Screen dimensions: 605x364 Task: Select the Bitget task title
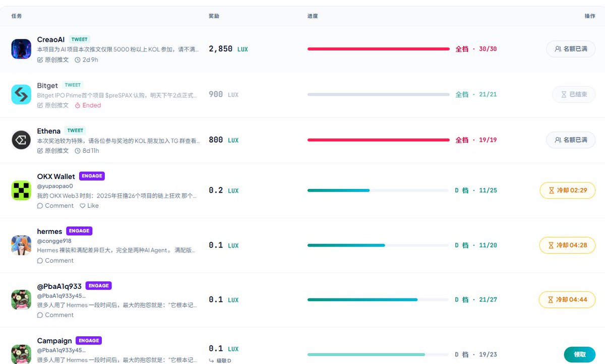pyautogui.click(x=47, y=85)
